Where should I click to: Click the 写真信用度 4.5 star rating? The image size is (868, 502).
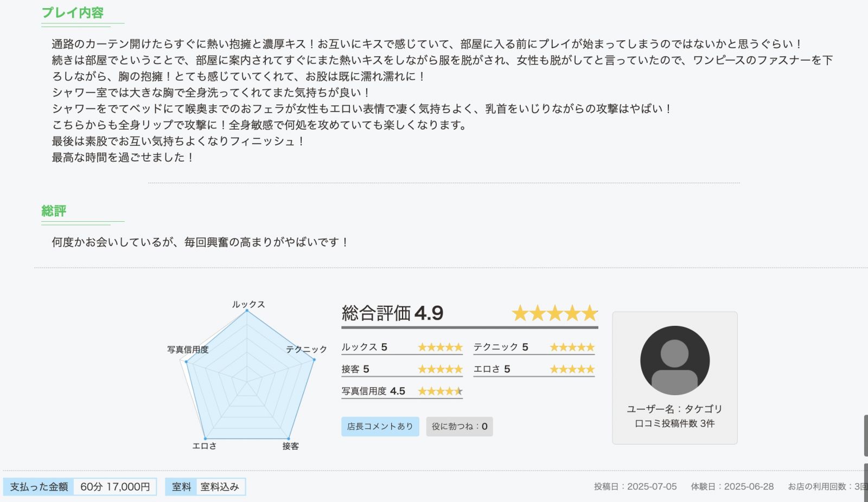click(x=440, y=391)
